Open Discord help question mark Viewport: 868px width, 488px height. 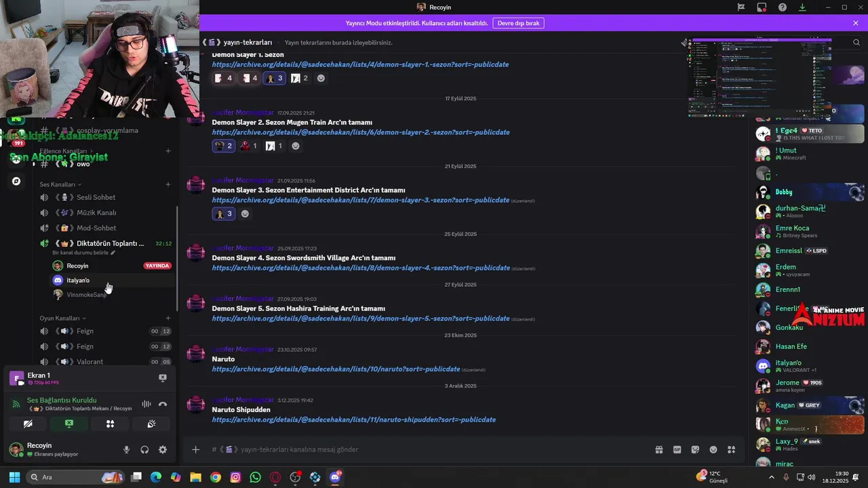click(x=783, y=7)
